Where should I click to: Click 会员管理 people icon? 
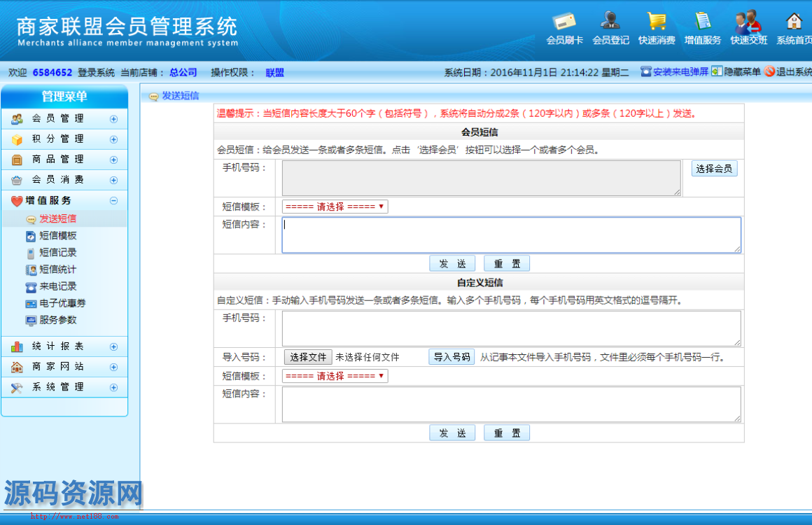17,119
